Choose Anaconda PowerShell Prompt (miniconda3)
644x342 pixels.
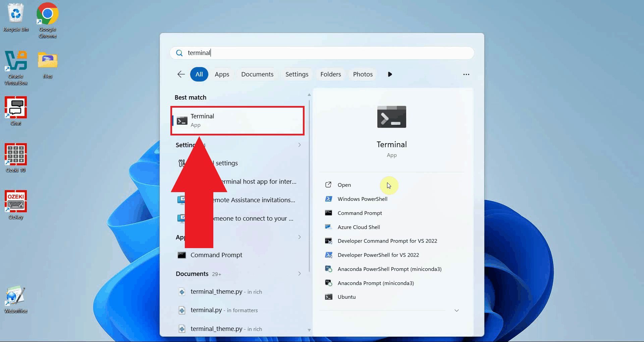click(389, 269)
